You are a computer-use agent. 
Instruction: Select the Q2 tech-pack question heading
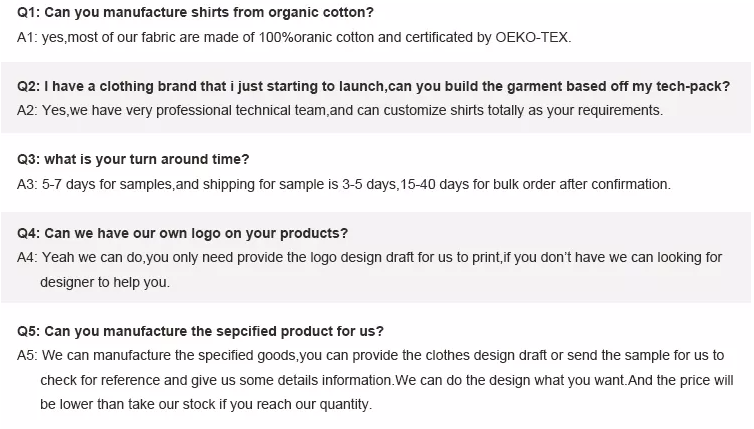[x=374, y=87]
